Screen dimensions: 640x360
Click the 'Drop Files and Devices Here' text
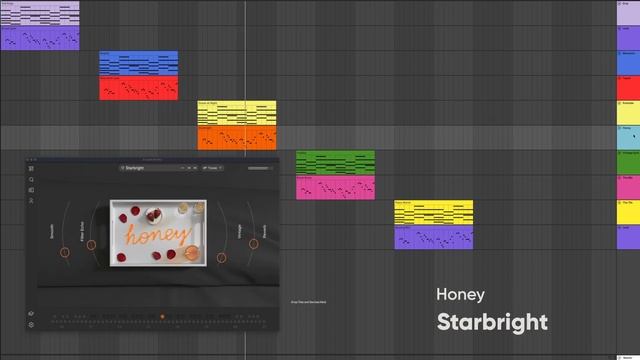click(309, 302)
